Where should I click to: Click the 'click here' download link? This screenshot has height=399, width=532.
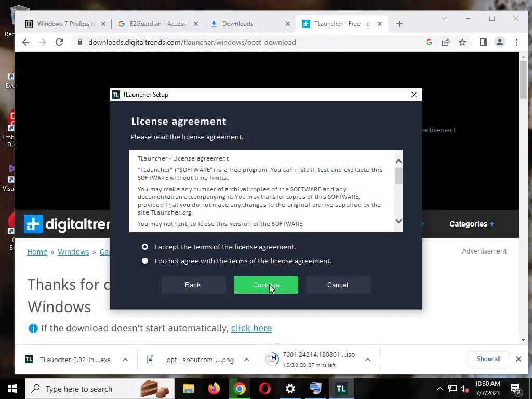coord(251,328)
